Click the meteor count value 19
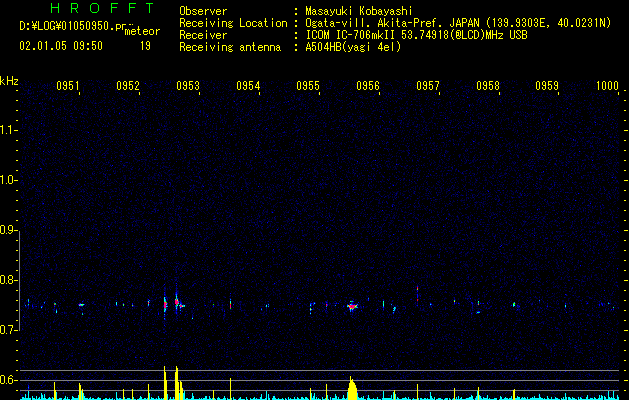 coord(145,46)
